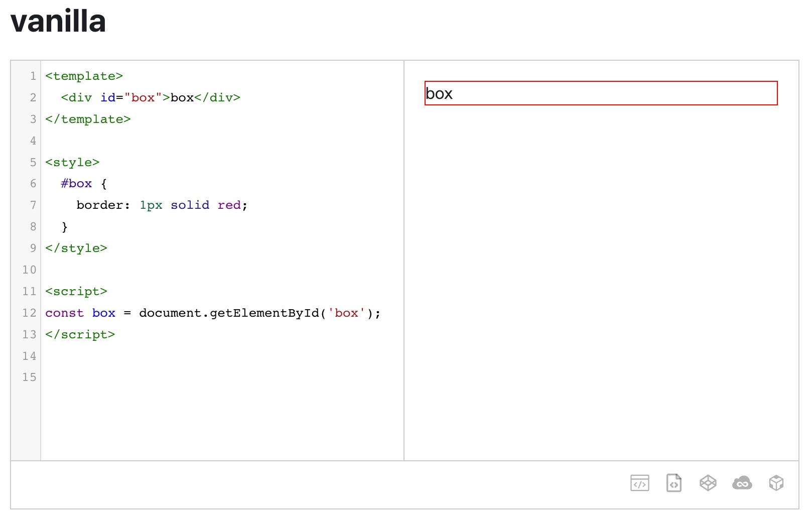Open demo in CodeSandbox
Screen dimensions: 812x518
point(776,483)
